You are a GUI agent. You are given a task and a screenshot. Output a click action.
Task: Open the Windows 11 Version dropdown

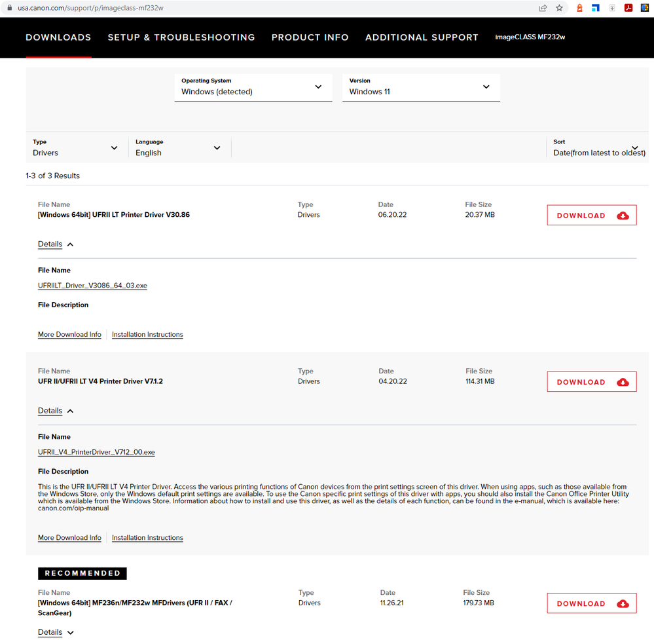tap(420, 87)
